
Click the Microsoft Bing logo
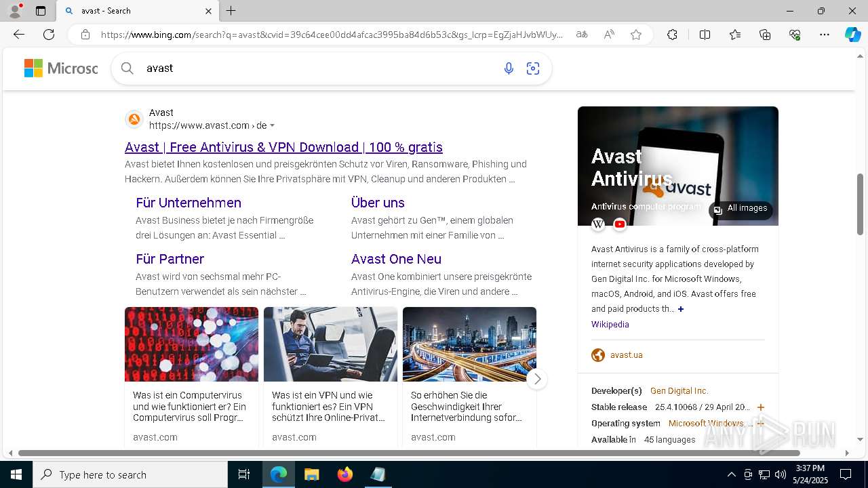[61, 68]
